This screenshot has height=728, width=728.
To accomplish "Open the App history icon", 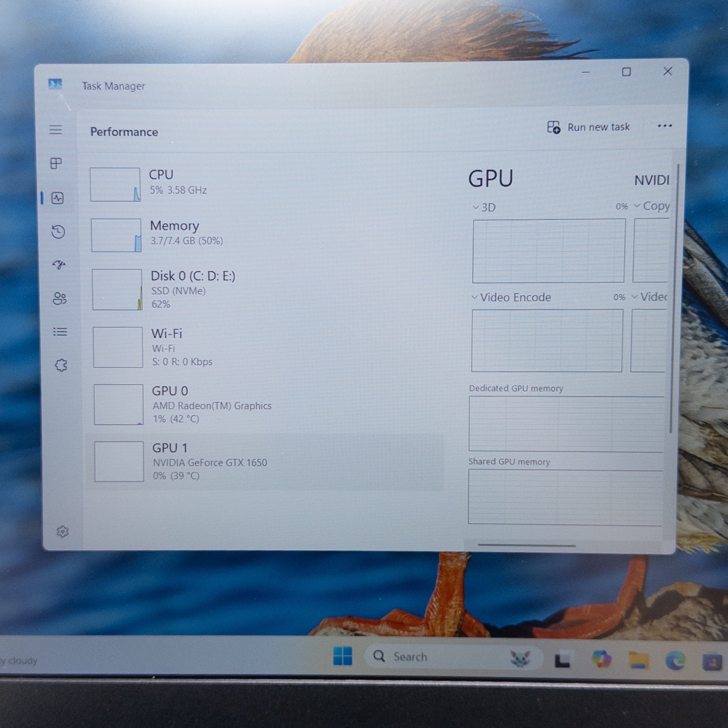I will click(58, 232).
